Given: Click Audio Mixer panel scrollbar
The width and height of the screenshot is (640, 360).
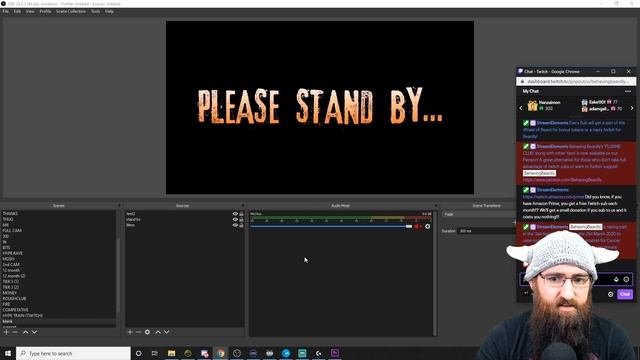Looking at the screenshot, I should (435, 273).
